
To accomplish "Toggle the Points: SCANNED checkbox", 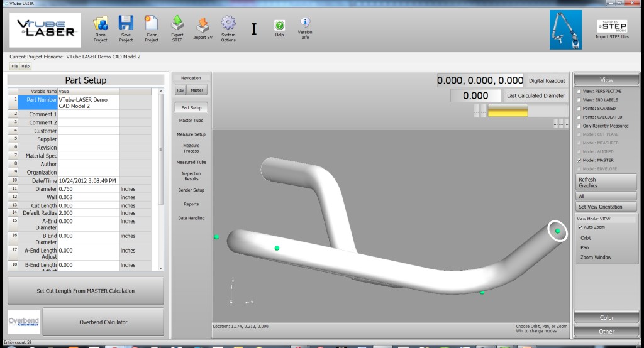I will tap(579, 109).
